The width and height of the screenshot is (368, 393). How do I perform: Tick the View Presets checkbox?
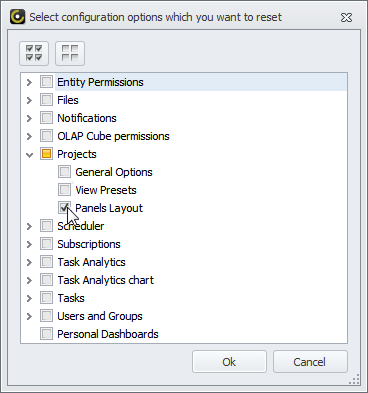point(64,190)
